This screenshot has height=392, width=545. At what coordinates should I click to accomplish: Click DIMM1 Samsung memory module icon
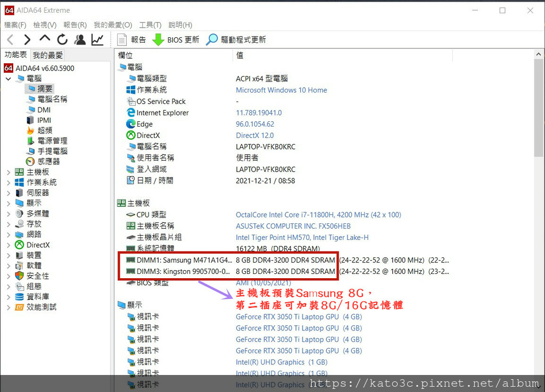pos(131,260)
